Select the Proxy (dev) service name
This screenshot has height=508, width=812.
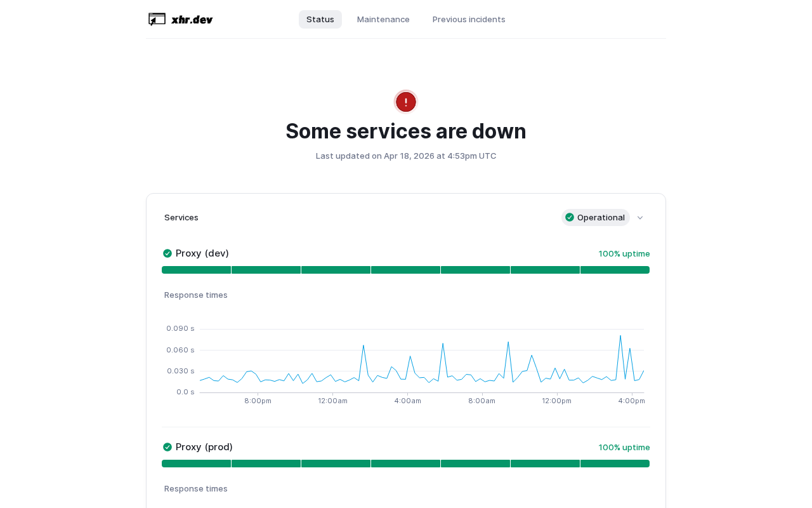202,253
